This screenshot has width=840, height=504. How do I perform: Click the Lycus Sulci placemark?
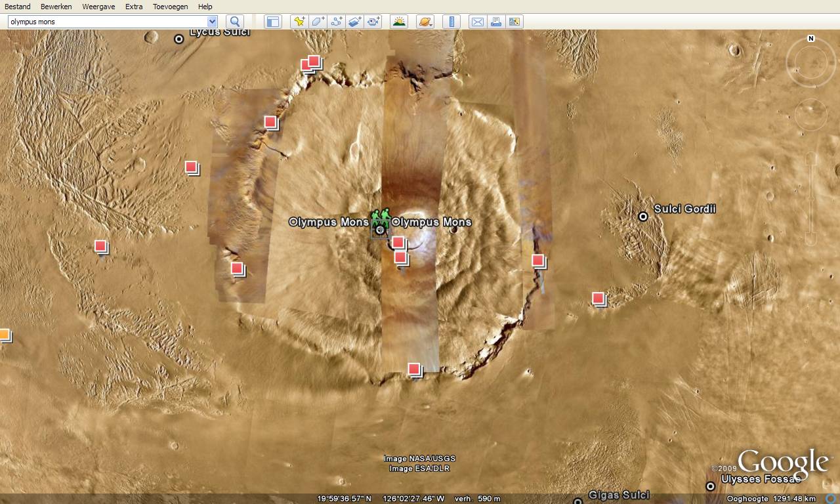(178, 39)
